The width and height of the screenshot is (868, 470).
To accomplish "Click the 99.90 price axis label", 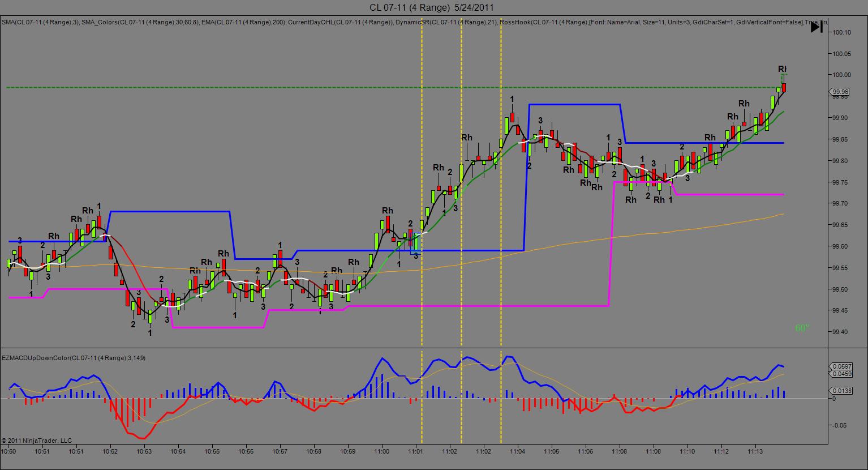I will coord(841,118).
